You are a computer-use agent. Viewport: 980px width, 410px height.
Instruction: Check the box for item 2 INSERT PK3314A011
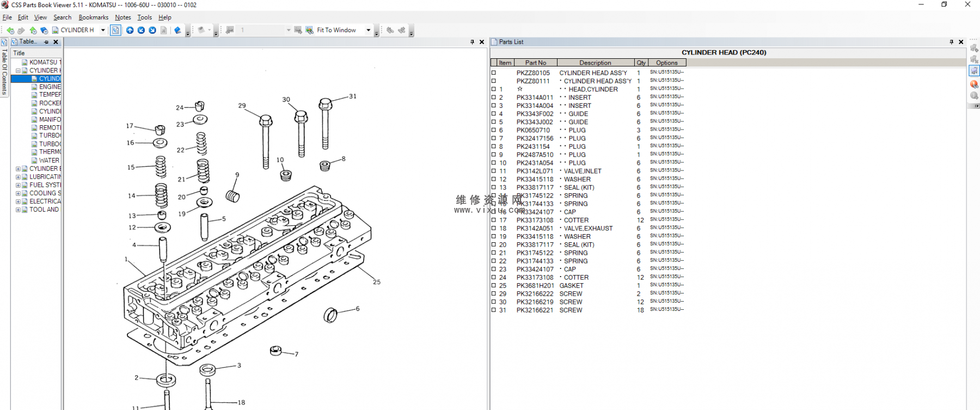494,97
